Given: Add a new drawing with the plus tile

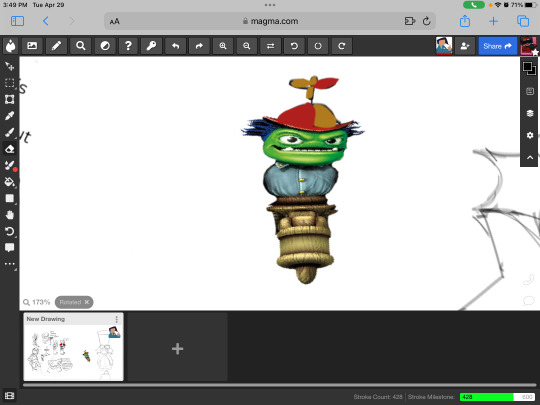Looking at the screenshot, I should click(x=177, y=349).
